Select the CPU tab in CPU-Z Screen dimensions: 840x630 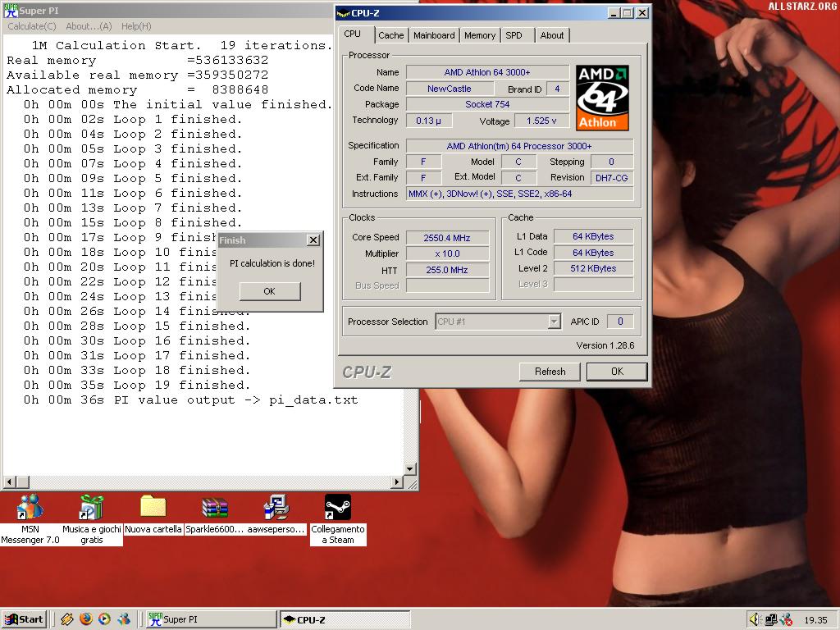353,34
